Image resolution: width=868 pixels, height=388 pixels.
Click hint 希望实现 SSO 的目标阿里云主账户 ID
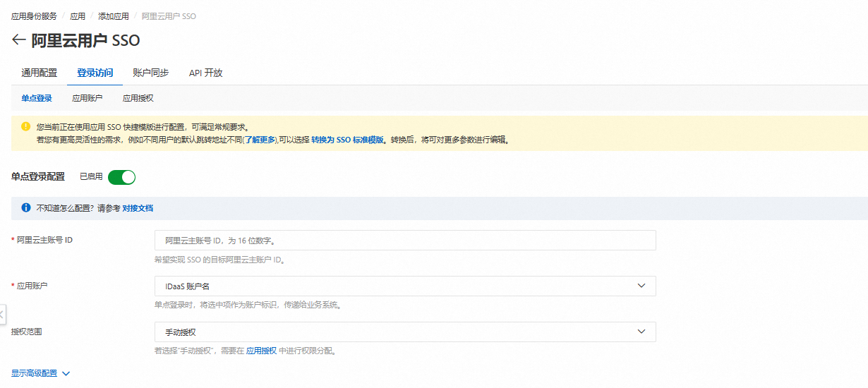[x=219, y=260]
